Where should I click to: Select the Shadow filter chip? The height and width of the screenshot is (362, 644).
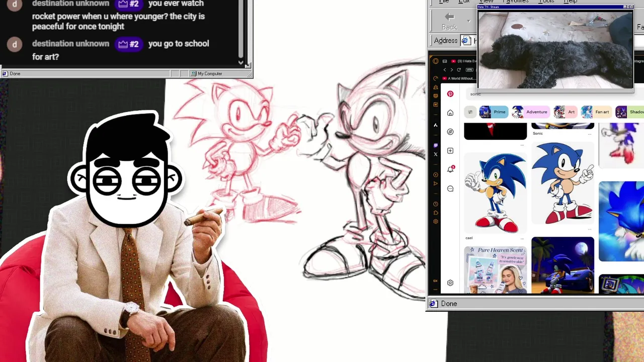[630, 112]
